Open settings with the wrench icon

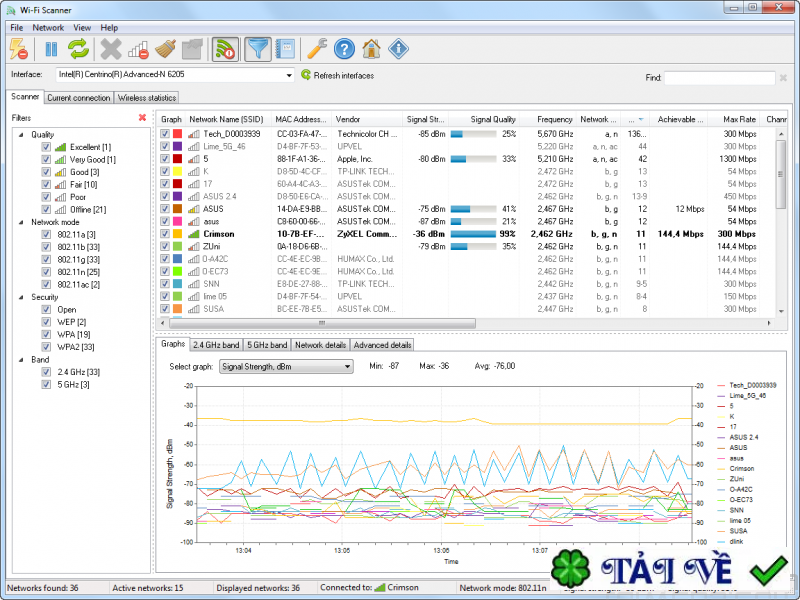[x=317, y=48]
